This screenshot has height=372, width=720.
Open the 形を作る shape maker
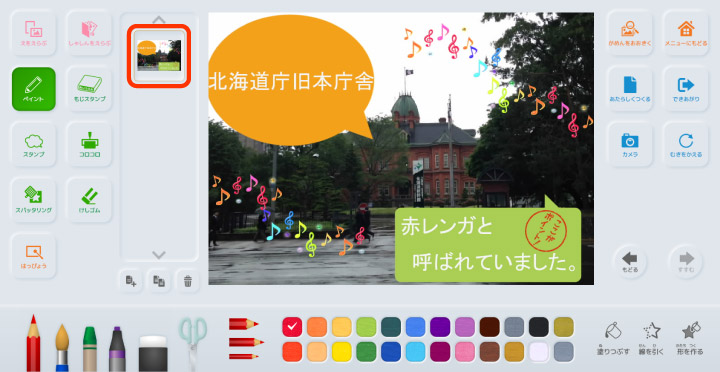pyautogui.click(x=691, y=339)
